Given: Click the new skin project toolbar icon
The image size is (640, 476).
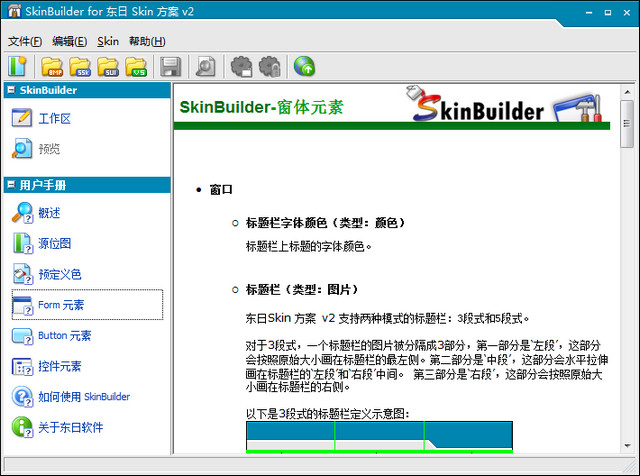Looking at the screenshot, I should click(17, 66).
